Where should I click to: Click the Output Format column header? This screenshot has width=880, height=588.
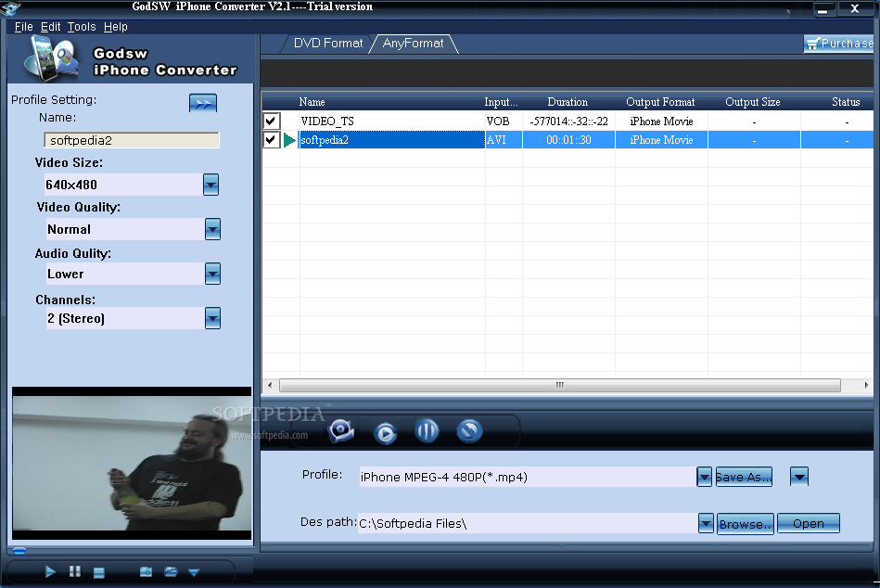click(x=660, y=102)
